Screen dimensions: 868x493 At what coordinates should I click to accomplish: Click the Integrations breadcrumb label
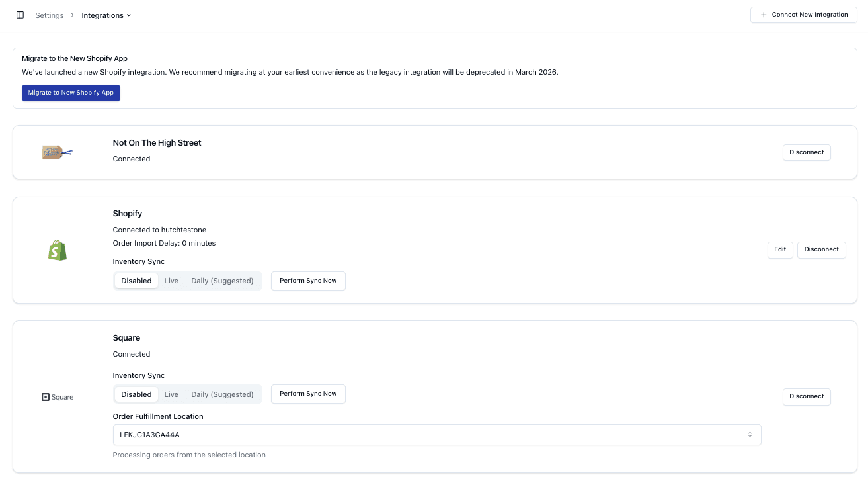(x=102, y=15)
